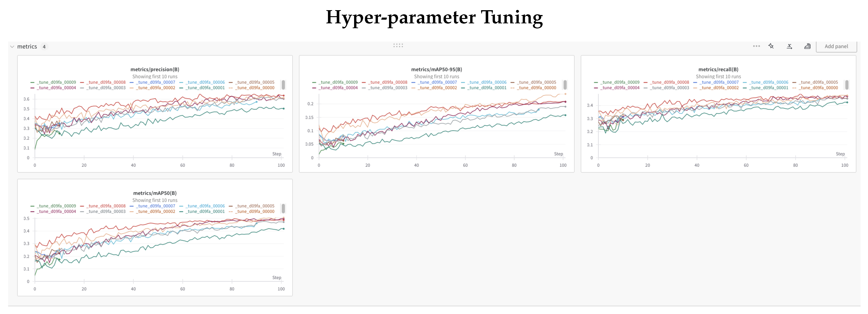The width and height of the screenshot is (868, 314).
Task: Grab the section drag-handle dots
Action: [x=398, y=46]
